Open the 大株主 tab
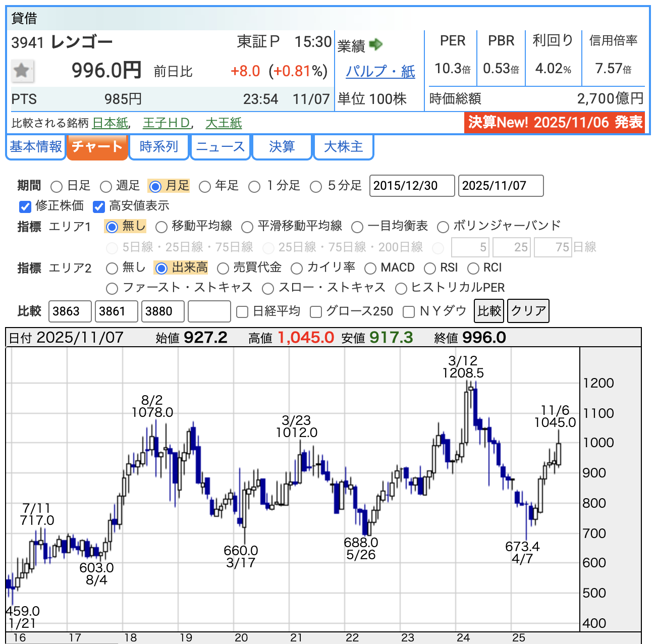This screenshot has width=656, height=644. [343, 147]
